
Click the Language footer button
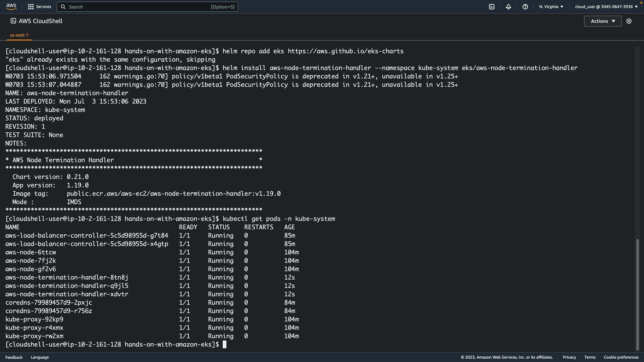click(x=40, y=357)
